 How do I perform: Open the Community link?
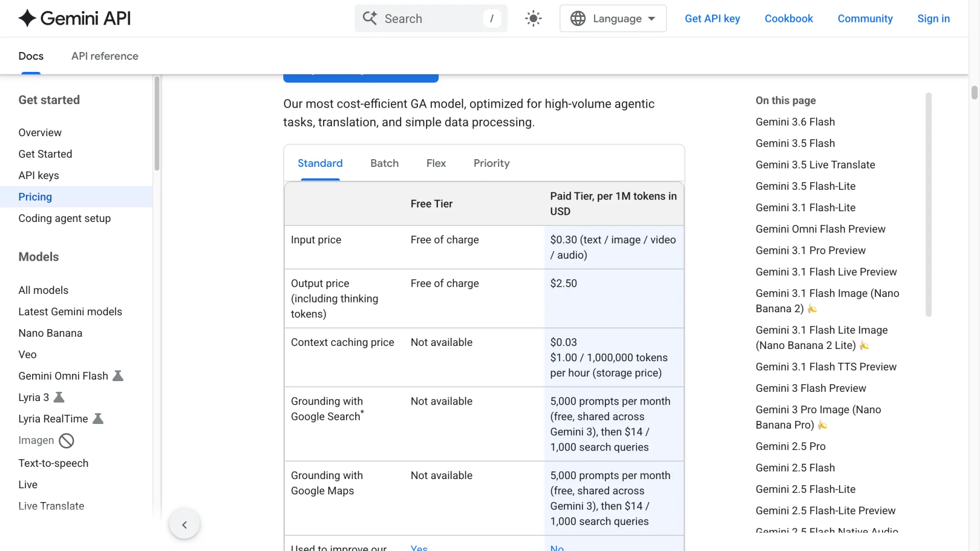[865, 18]
